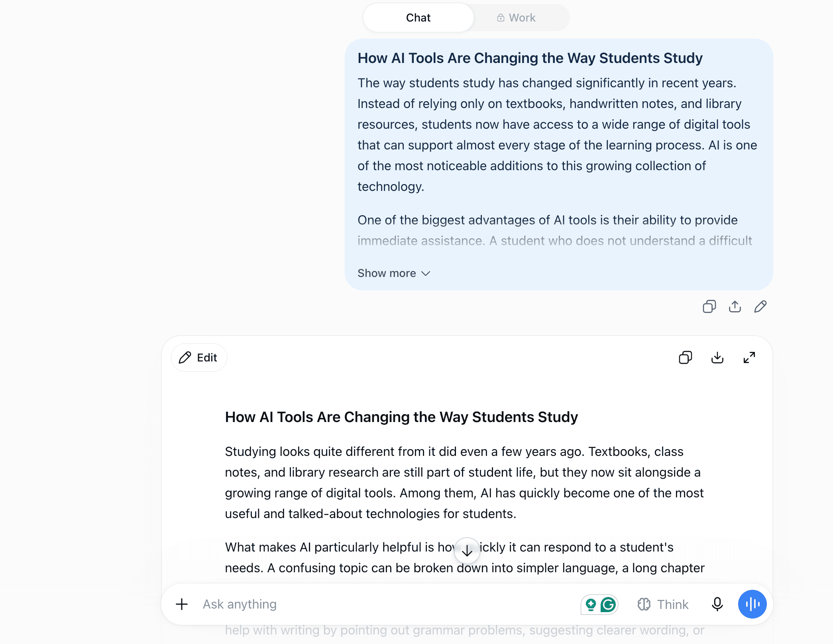Switch to the locked Work tab

(517, 18)
